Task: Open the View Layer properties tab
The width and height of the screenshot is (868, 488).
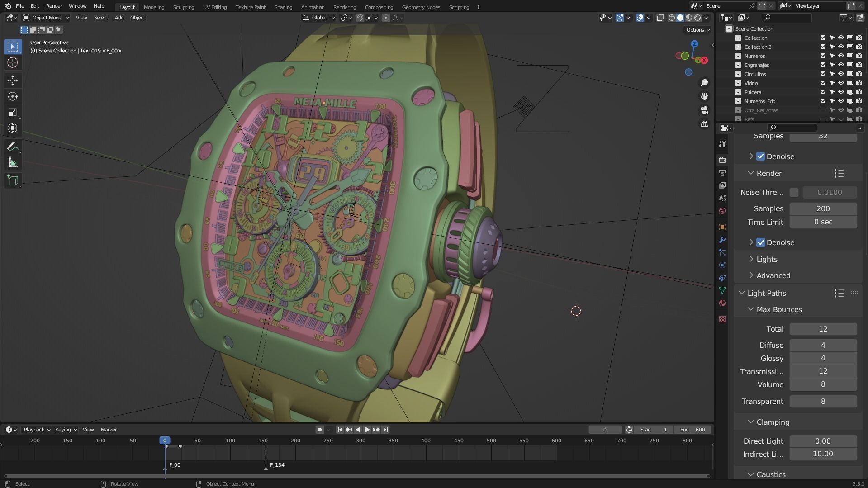Action: [x=722, y=185]
